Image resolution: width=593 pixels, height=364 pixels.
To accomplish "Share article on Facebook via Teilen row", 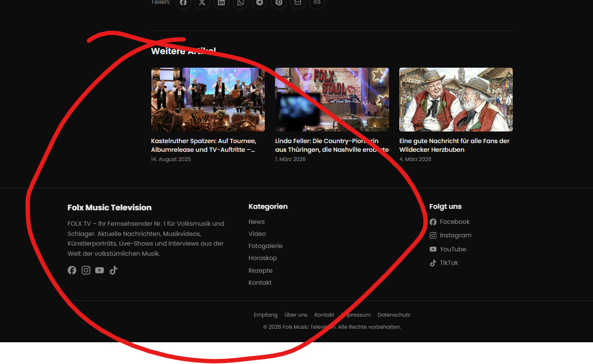I will click(x=183, y=2).
